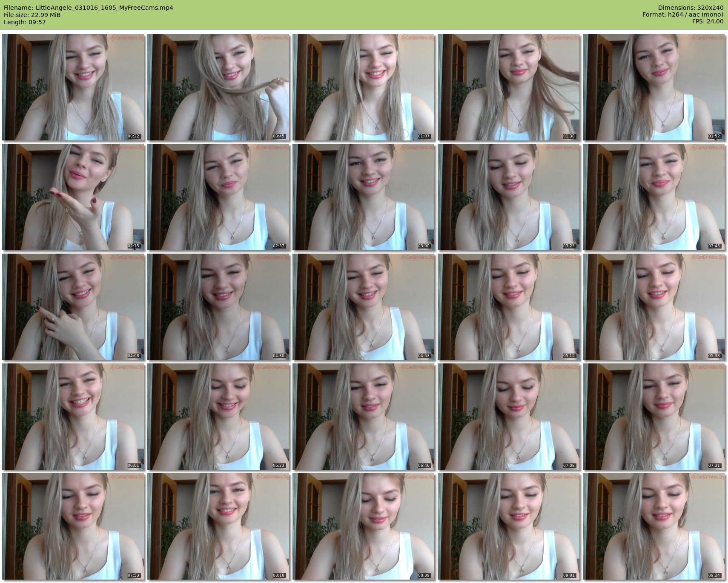The image size is (728, 583).
Task: Click the thumbnail timestamped 00:22
Action: click(x=73, y=87)
